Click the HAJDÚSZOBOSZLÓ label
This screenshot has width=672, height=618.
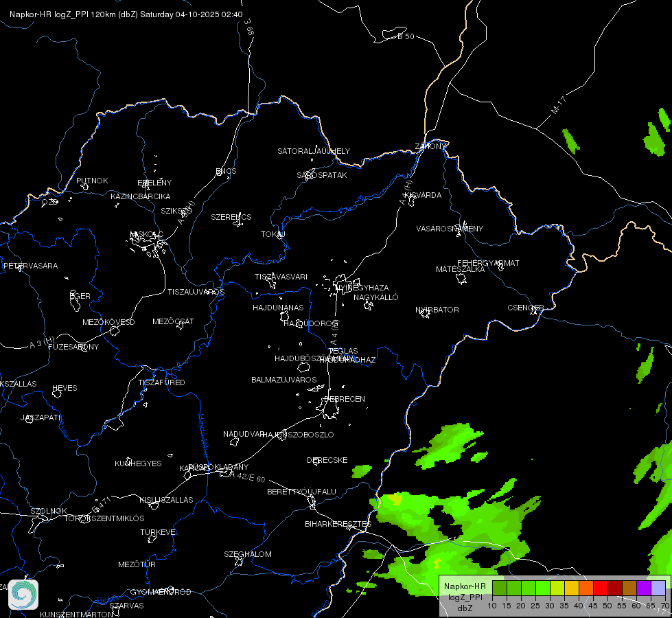point(299,435)
